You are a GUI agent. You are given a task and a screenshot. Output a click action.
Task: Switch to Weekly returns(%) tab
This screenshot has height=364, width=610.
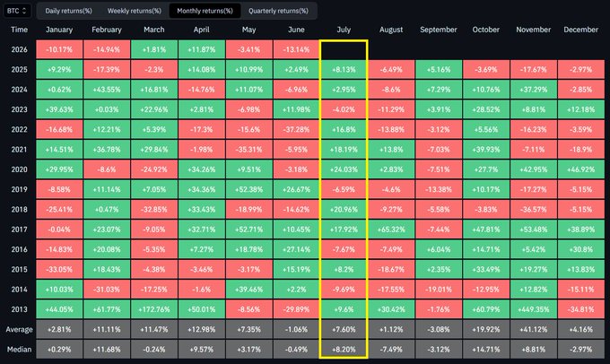click(x=135, y=11)
